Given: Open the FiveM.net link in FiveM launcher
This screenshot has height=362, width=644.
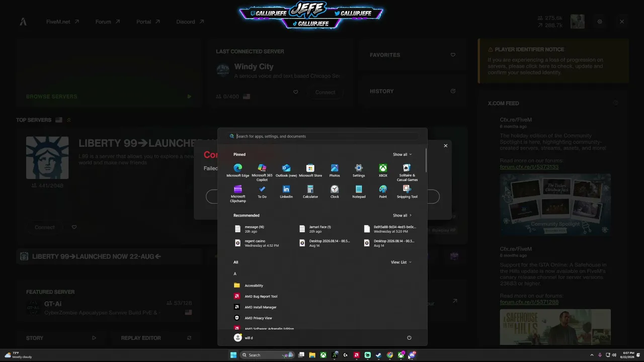Looking at the screenshot, I should pyautogui.click(x=63, y=22).
